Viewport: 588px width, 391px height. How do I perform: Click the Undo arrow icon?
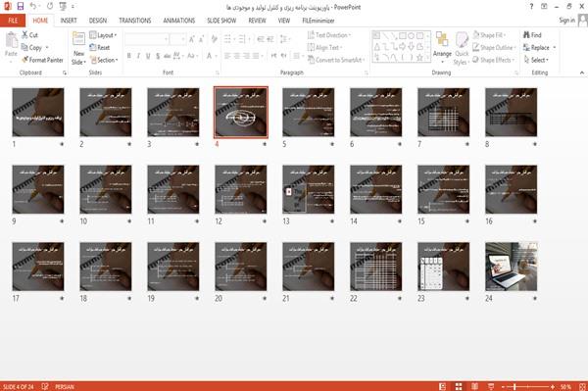(x=33, y=6)
